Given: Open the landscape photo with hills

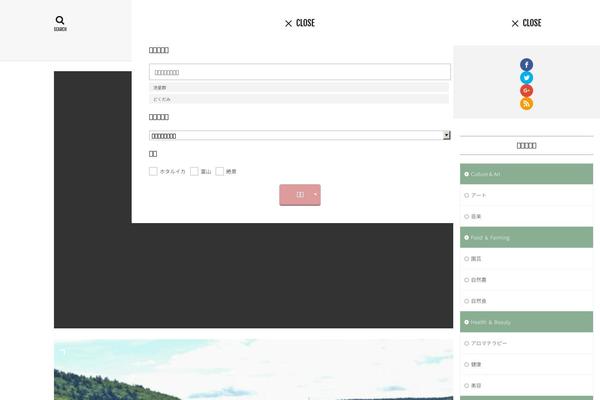Looking at the screenshot, I should point(253,369).
